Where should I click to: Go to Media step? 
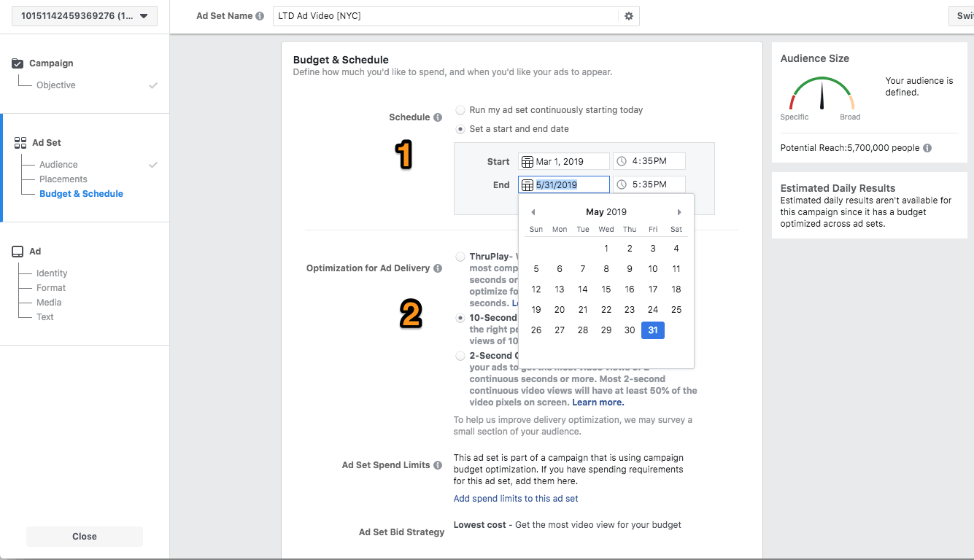click(49, 303)
